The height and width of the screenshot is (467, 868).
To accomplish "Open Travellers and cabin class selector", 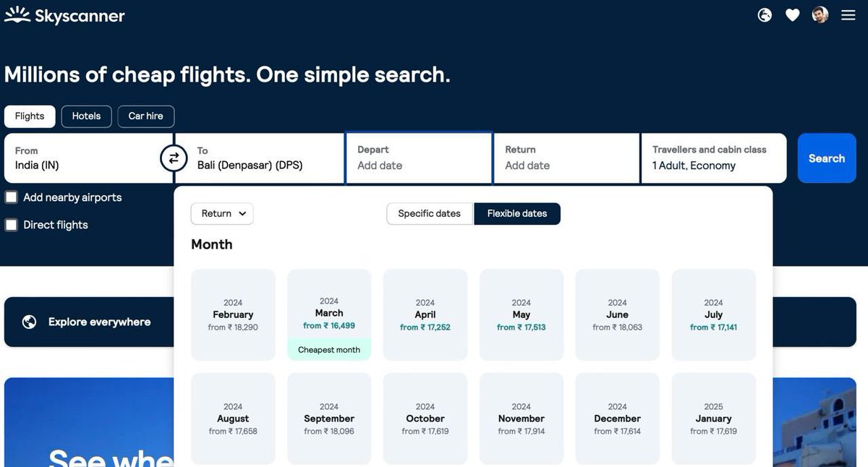I will tap(713, 158).
